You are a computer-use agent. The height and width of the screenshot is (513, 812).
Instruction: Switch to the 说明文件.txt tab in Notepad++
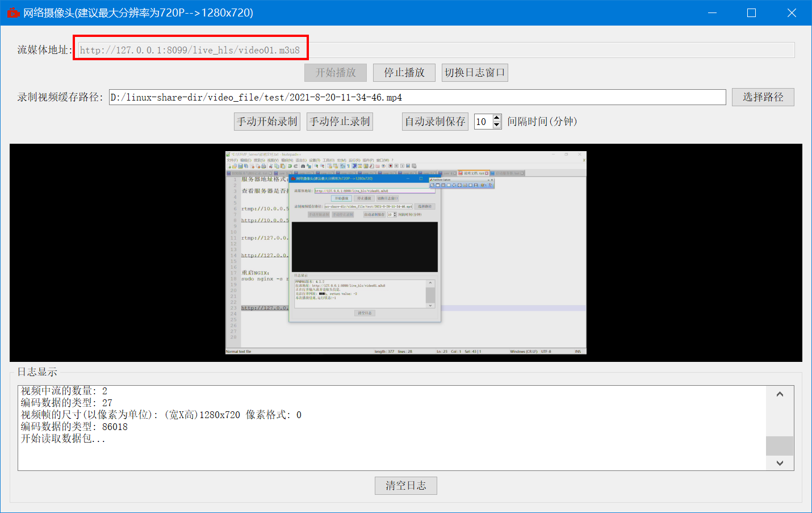click(x=471, y=173)
